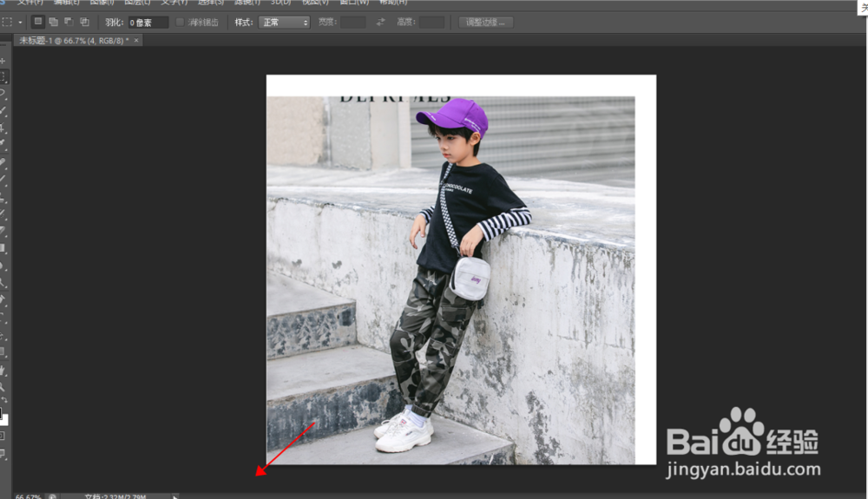Open the 窗口 (Window) menu

(354, 3)
